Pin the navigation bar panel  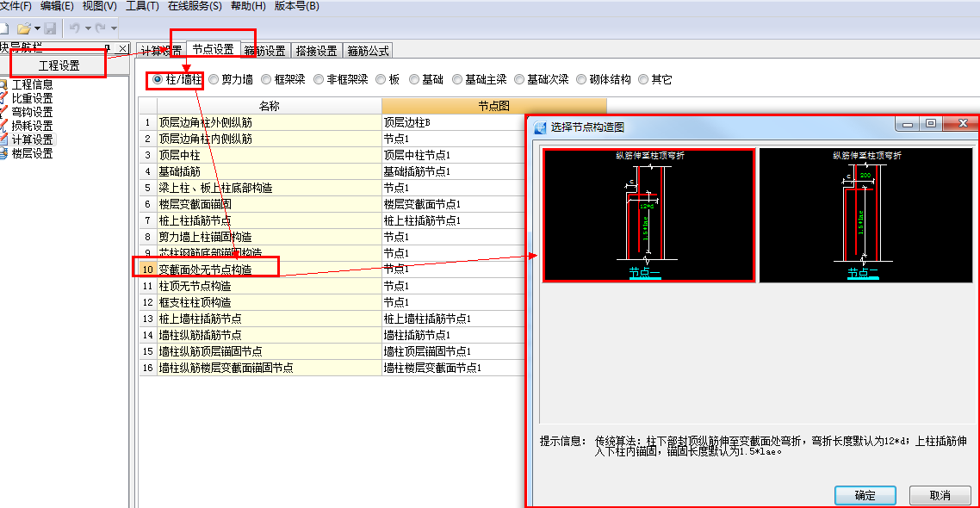coord(108,48)
